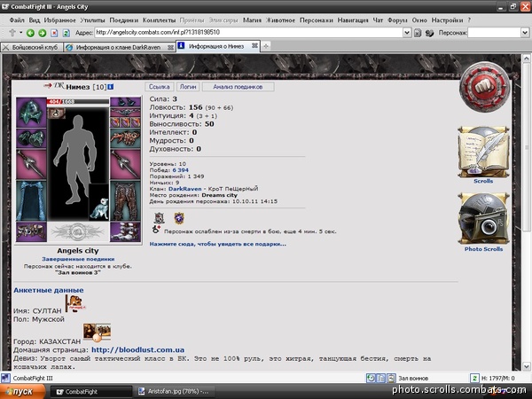Image resolution: width=532 pixels, height=399 pixels.
Task: Open the Scrolls book and quill icon
Action: click(483, 153)
